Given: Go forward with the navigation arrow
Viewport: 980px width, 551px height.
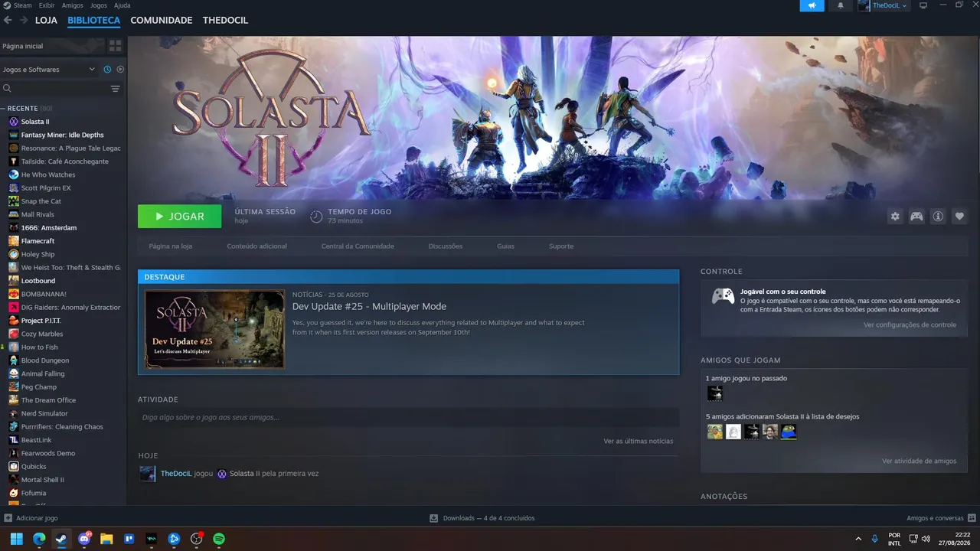Looking at the screenshot, I should (24, 20).
